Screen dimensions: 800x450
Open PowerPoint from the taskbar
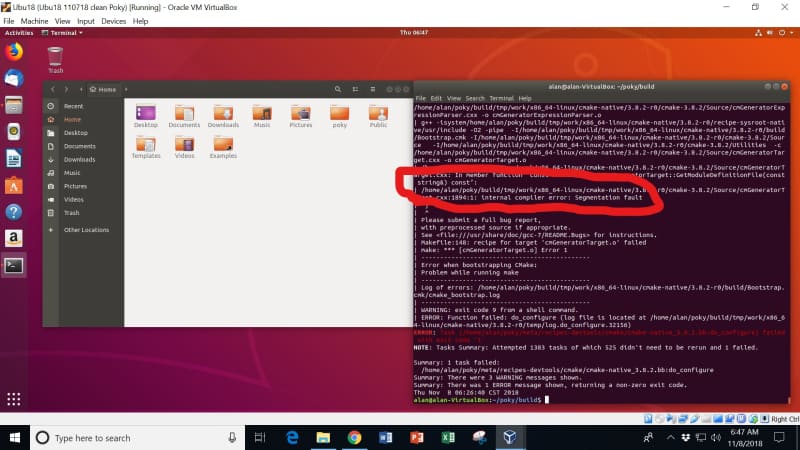coord(417,438)
